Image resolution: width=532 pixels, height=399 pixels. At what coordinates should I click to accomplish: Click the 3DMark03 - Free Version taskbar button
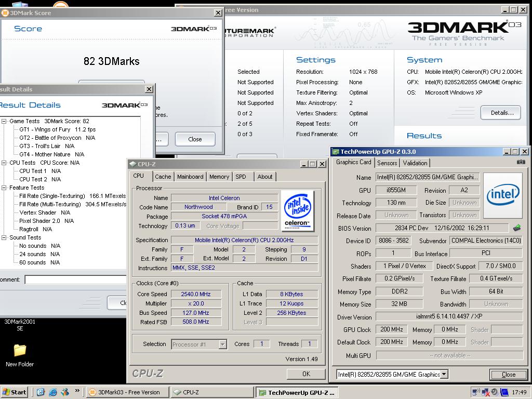click(x=127, y=392)
